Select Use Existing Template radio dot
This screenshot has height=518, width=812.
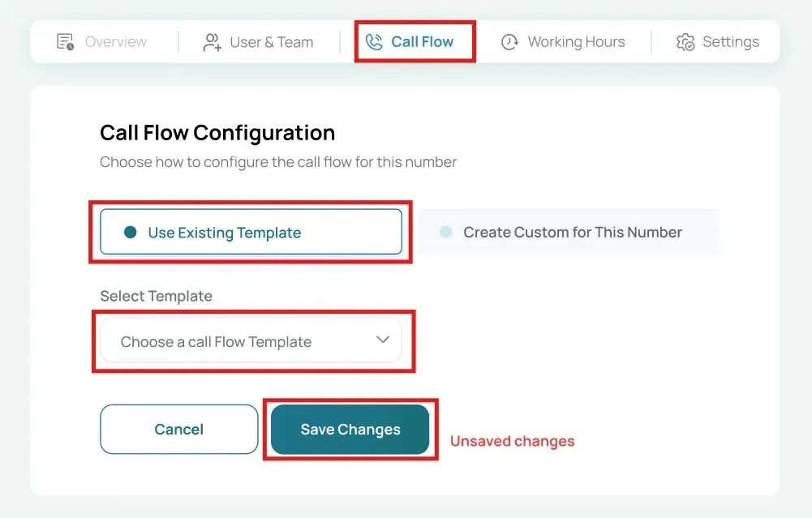130,232
